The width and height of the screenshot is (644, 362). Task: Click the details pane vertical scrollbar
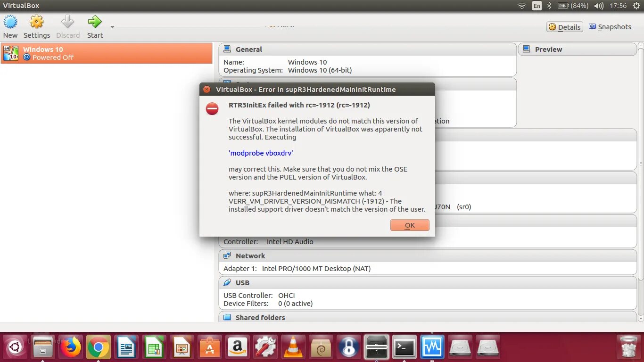[641, 165]
